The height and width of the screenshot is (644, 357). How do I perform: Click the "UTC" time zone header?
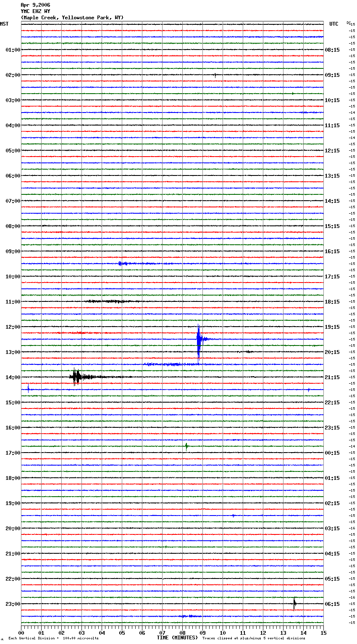(334, 24)
